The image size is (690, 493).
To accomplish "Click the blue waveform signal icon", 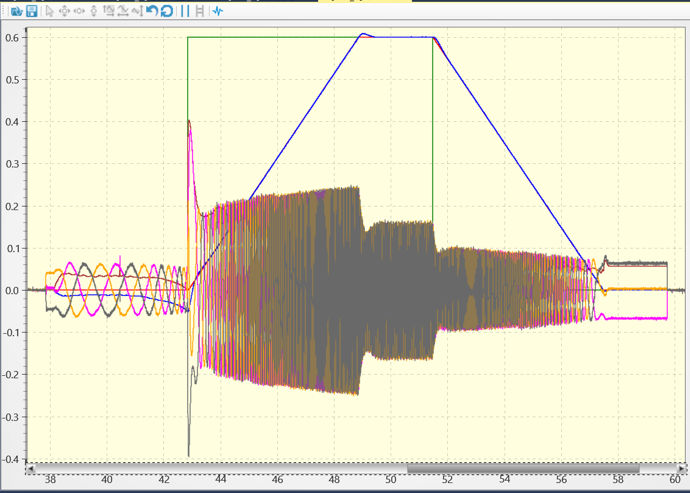I will coord(218,11).
